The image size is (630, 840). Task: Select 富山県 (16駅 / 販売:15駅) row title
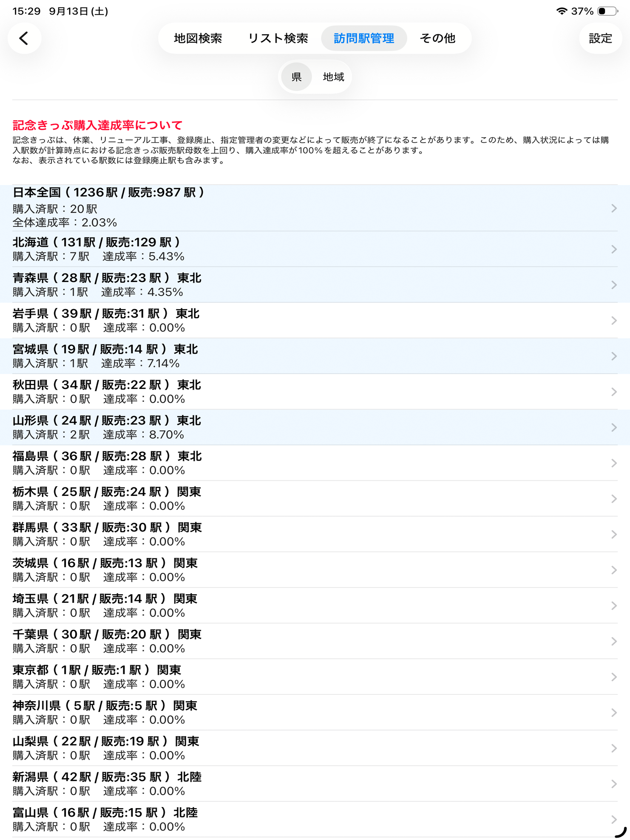pos(105,813)
